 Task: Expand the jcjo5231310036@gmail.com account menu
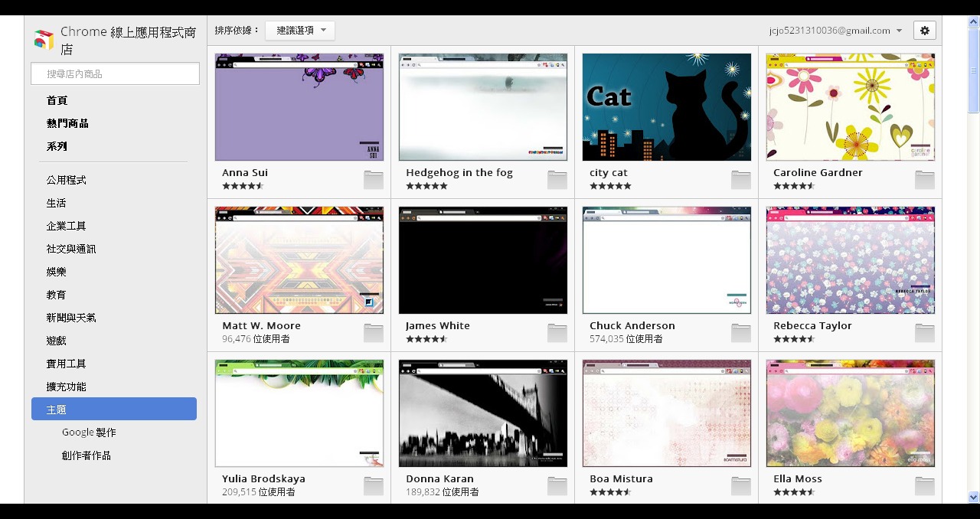(x=836, y=31)
